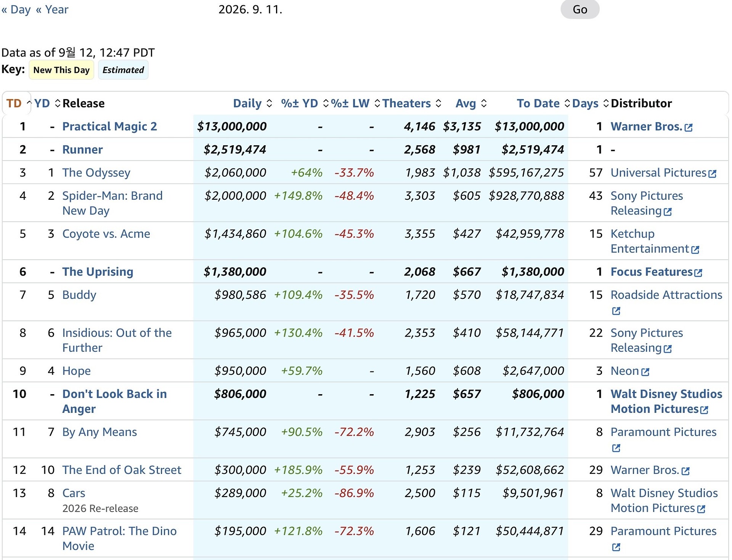
Task: Open Ketchup Entertainment external link icon
Action: (695, 250)
